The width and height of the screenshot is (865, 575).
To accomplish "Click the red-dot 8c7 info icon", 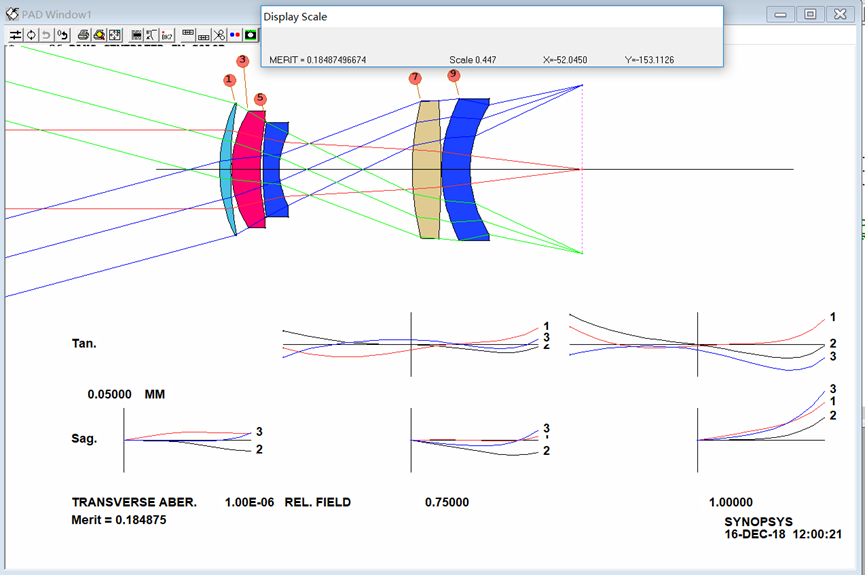I will point(167,35).
